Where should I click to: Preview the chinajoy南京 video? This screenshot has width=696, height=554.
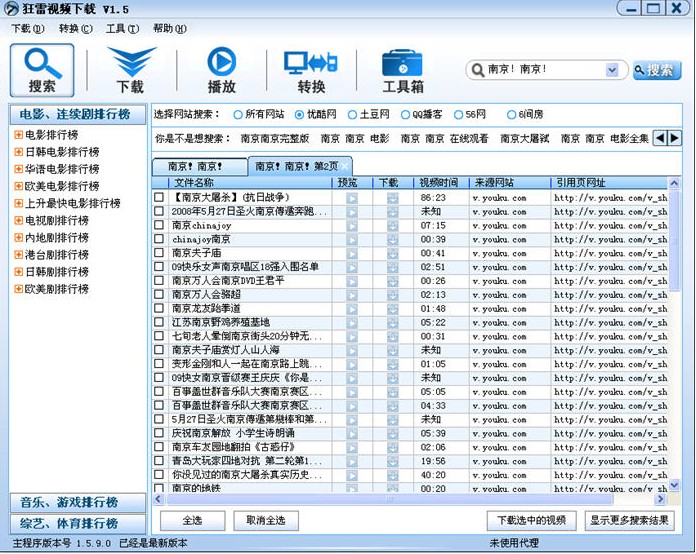point(352,240)
